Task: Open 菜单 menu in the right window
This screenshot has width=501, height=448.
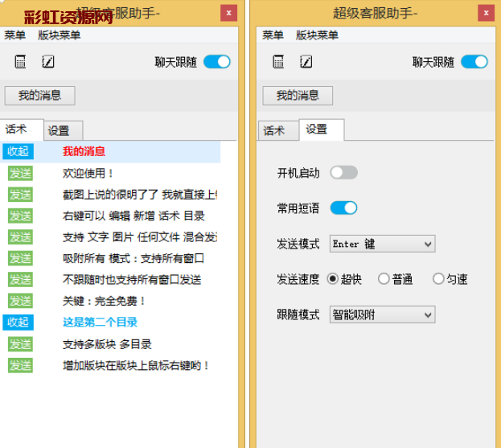Action: (273, 35)
